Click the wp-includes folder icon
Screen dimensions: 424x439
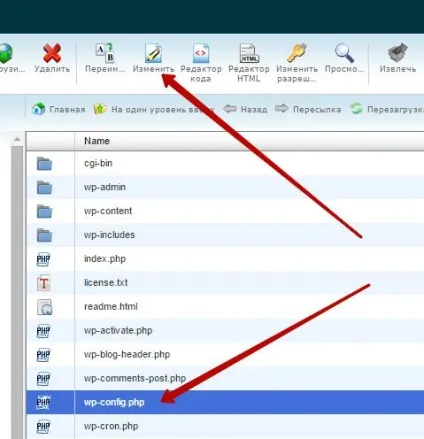(x=44, y=235)
